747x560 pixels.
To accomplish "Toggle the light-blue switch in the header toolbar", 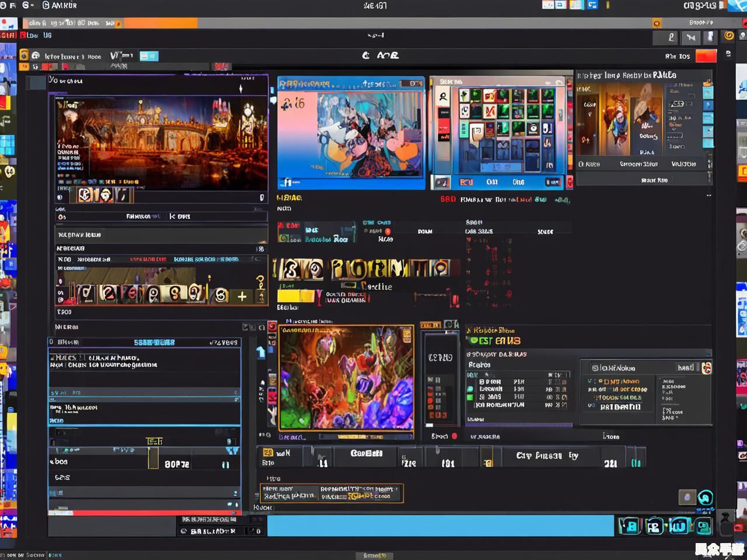I will pyautogui.click(x=149, y=56).
